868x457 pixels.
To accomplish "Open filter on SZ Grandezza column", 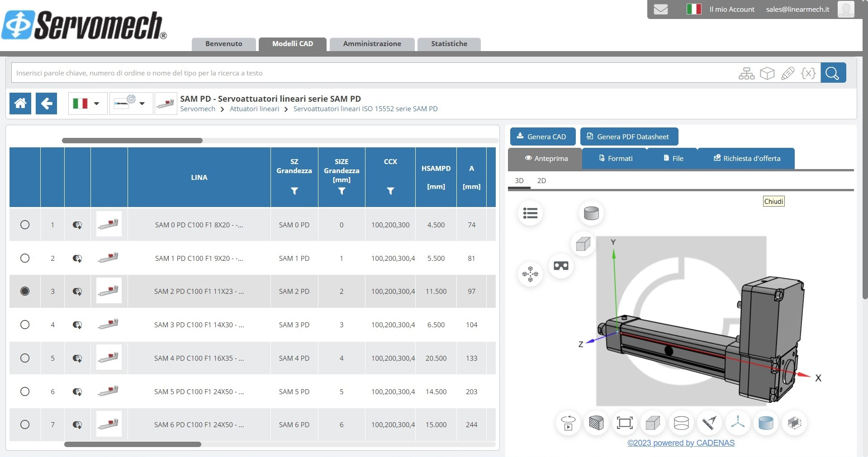I will (294, 191).
